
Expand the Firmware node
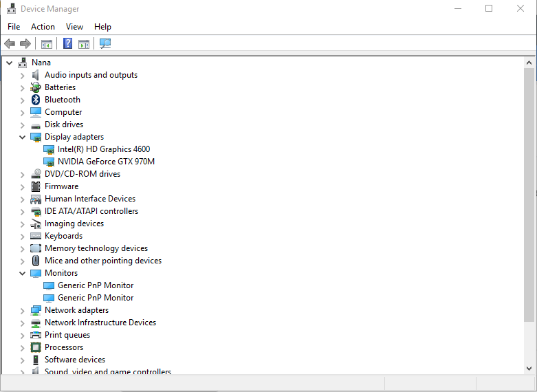(x=22, y=187)
